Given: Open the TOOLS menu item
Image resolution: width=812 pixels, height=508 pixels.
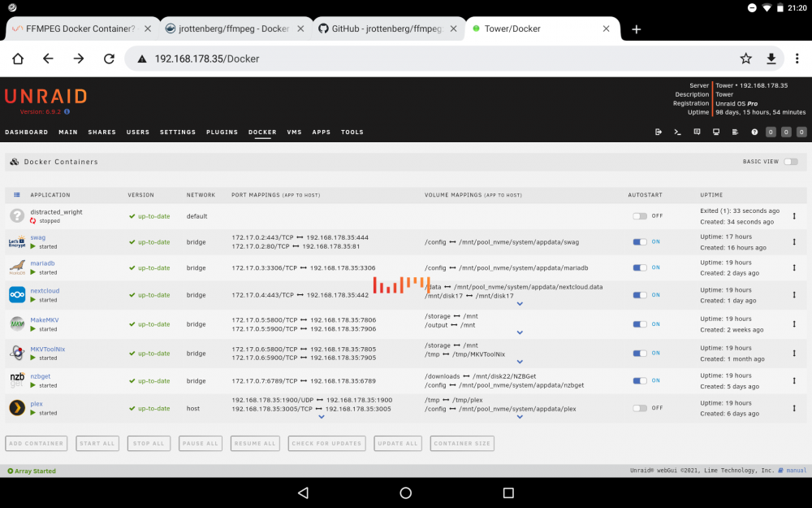Looking at the screenshot, I should click(x=352, y=132).
